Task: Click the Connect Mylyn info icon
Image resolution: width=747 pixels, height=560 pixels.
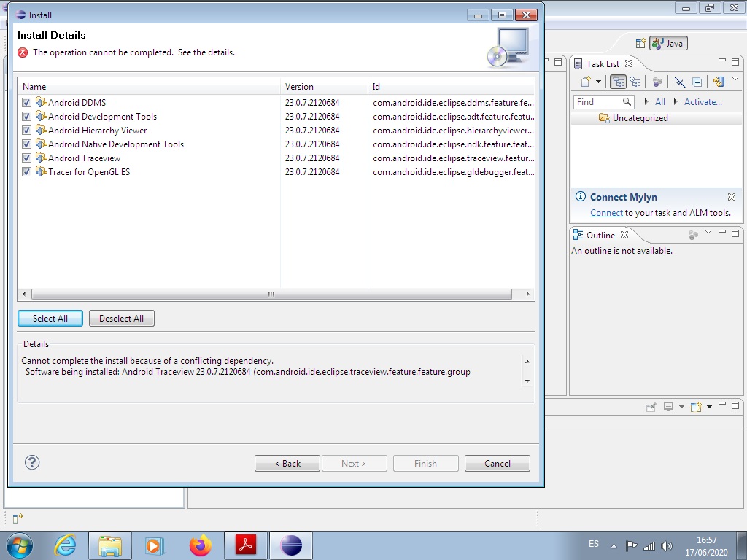Action: click(580, 196)
